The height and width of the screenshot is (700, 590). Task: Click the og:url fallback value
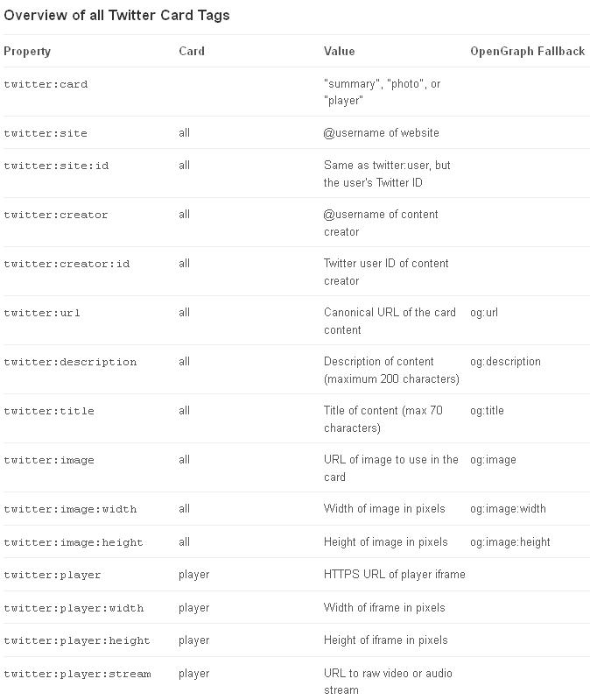(484, 312)
